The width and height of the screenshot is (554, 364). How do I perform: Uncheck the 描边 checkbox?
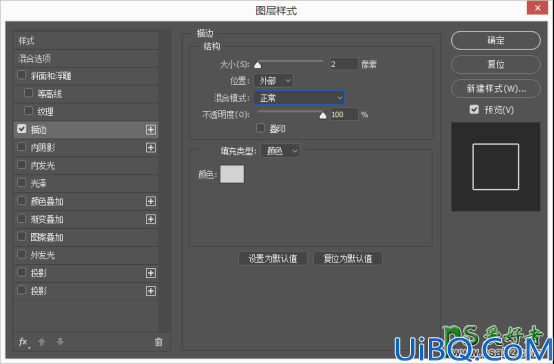click(22, 129)
